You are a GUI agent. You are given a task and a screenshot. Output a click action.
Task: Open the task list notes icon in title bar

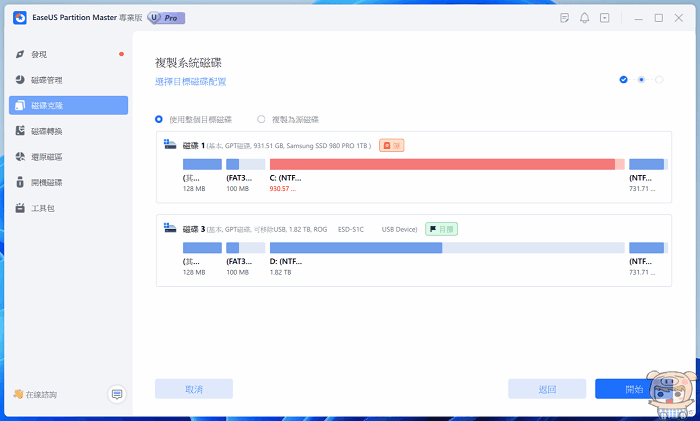pos(564,18)
